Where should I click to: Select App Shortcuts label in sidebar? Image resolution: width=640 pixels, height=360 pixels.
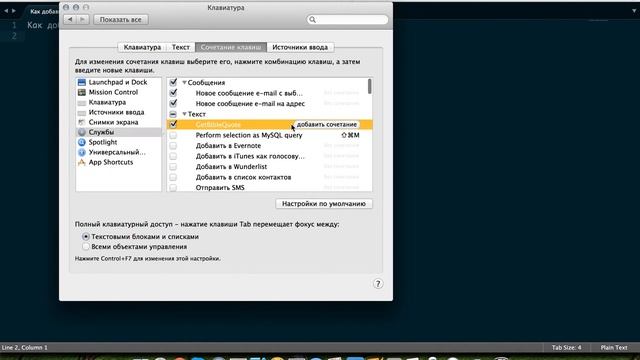click(111, 162)
